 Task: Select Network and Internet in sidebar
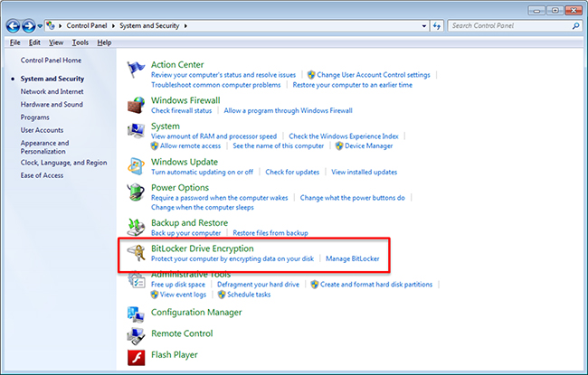52,91
